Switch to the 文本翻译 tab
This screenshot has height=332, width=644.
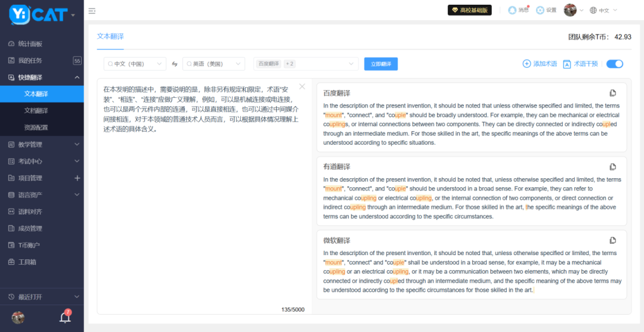pyautogui.click(x=110, y=36)
